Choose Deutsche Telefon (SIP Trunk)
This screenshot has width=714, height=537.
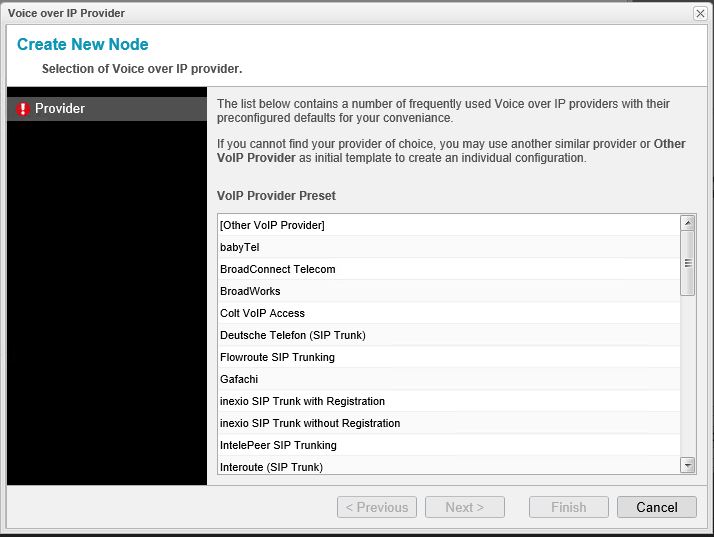[x=292, y=335]
